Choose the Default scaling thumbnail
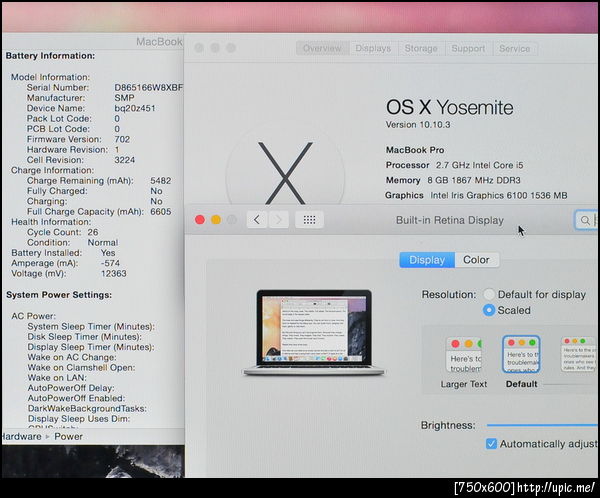Viewport: 600px width, 498px height. 521,354
